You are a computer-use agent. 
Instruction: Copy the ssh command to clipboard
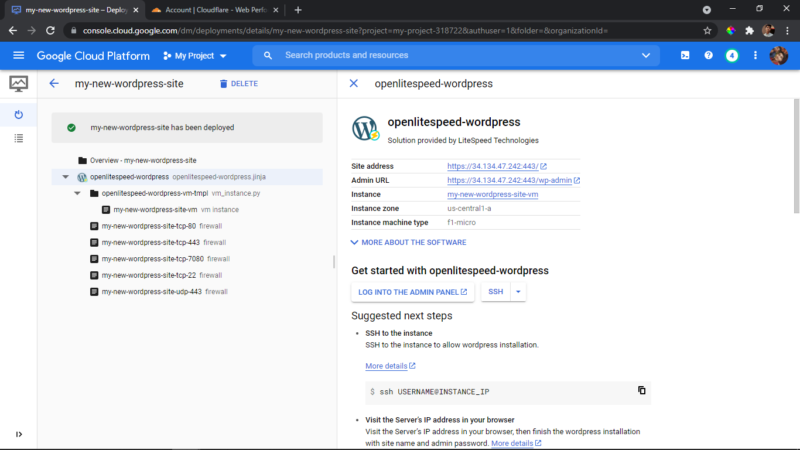[641, 390]
